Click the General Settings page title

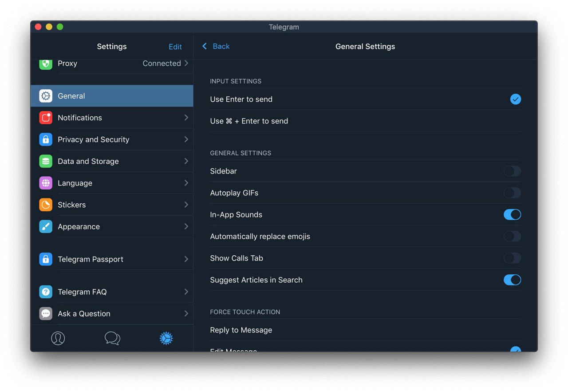click(x=365, y=47)
